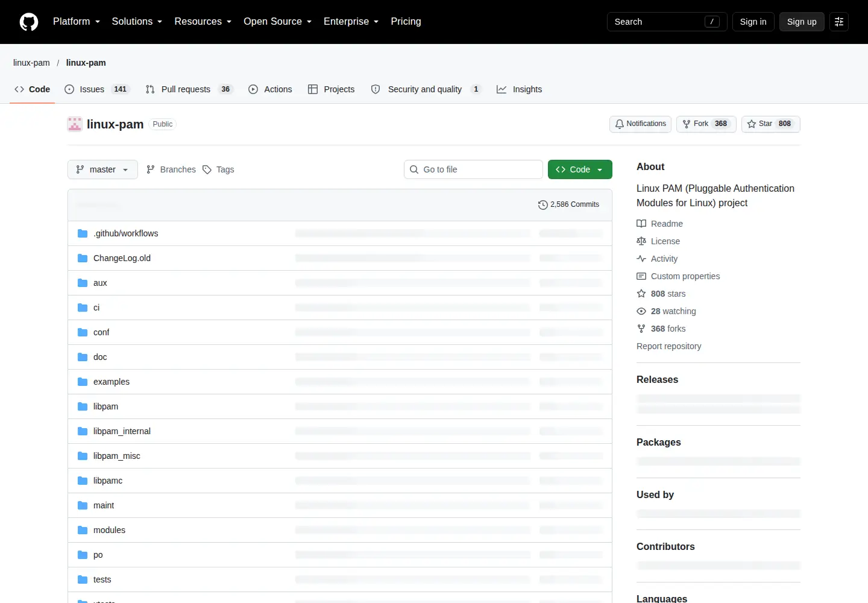Open the Projects tab

[332, 89]
